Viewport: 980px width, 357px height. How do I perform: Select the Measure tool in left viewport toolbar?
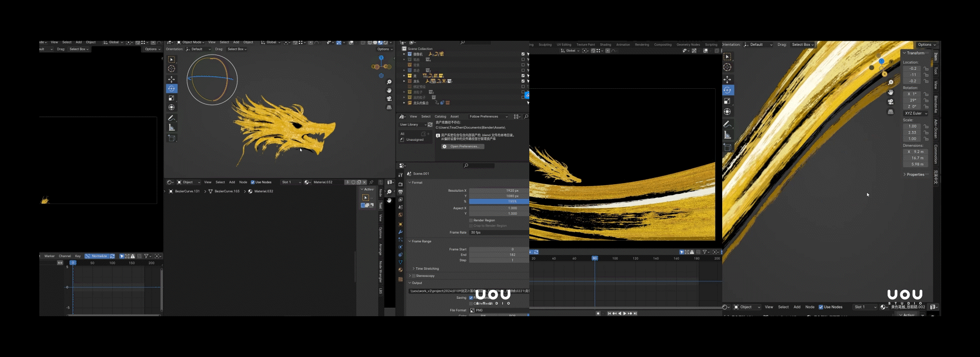(x=171, y=127)
